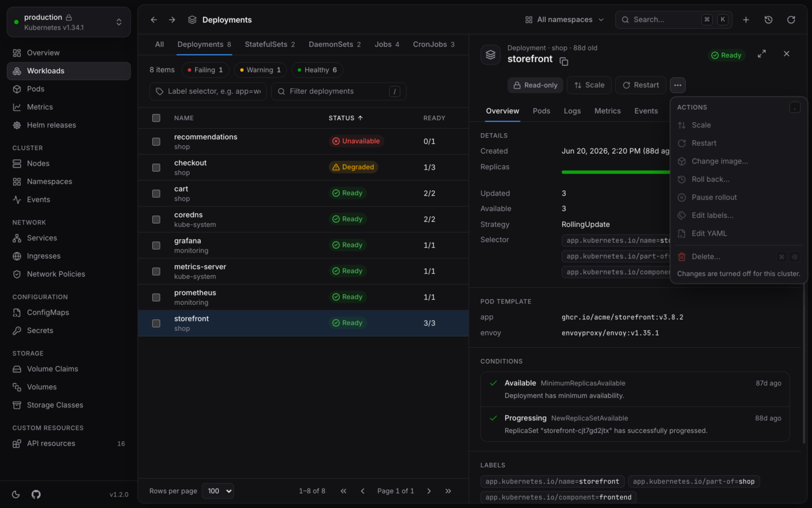Choose Roll back... in the Actions menu

point(738,179)
